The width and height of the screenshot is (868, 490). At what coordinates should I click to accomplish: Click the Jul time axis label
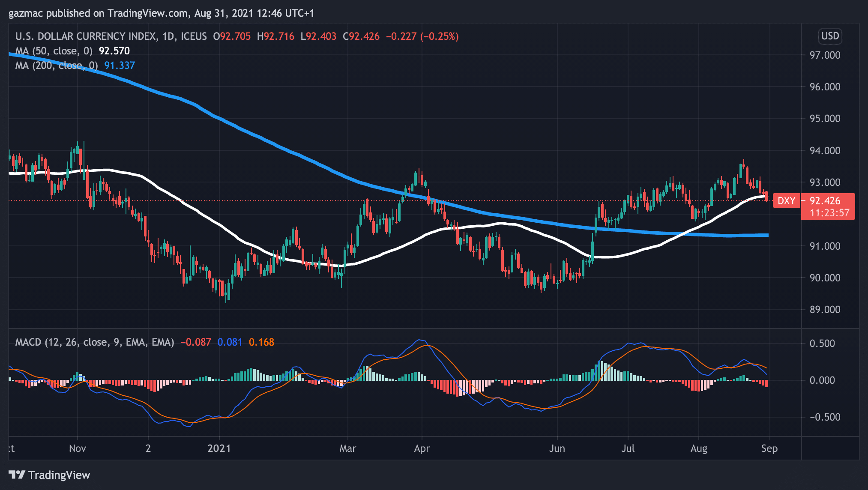(628, 448)
